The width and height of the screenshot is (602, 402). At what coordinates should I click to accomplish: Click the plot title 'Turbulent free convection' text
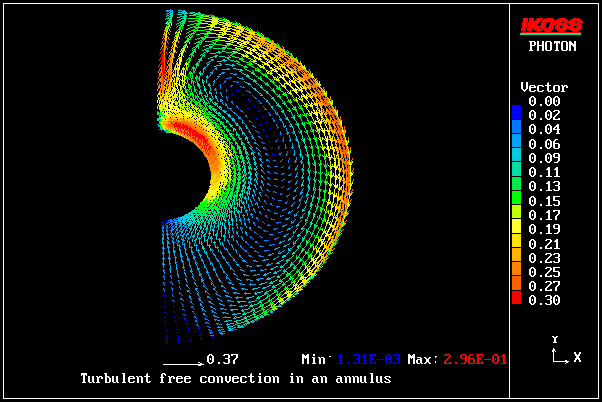pyautogui.click(x=235, y=379)
